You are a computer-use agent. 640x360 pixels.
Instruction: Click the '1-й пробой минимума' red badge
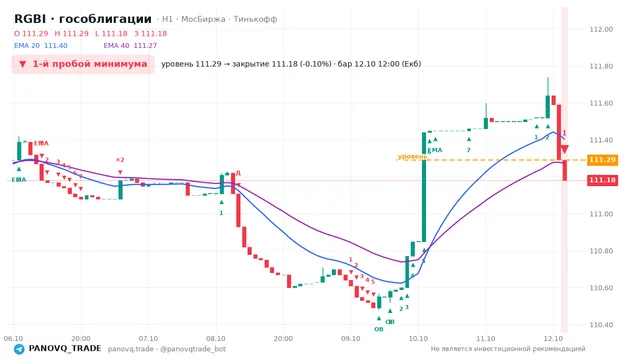point(83,64)
